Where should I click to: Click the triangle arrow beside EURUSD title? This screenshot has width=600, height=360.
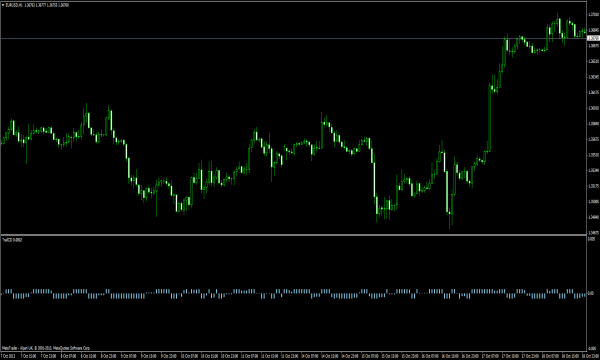tap(3, 5)
